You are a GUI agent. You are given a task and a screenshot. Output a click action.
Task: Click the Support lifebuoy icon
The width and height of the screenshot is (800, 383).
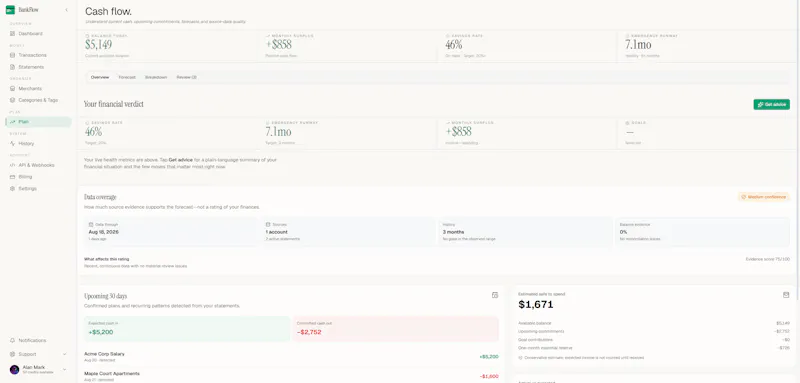[13, 354]
